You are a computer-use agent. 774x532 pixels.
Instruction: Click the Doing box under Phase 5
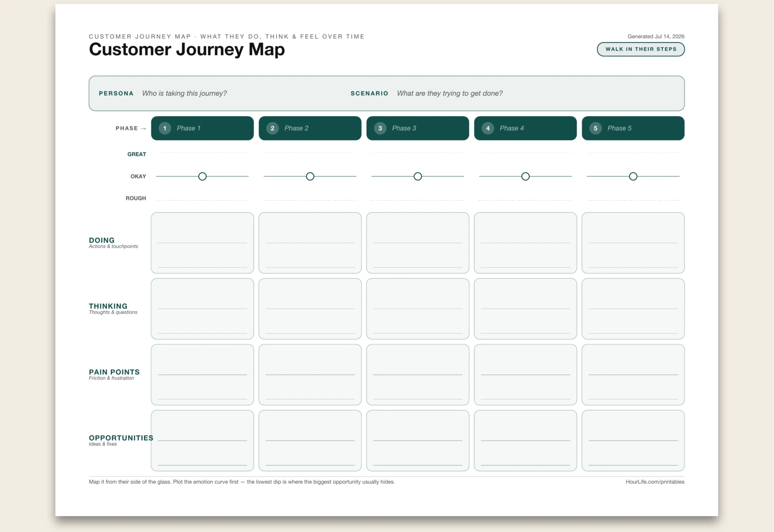coord(633,243)
